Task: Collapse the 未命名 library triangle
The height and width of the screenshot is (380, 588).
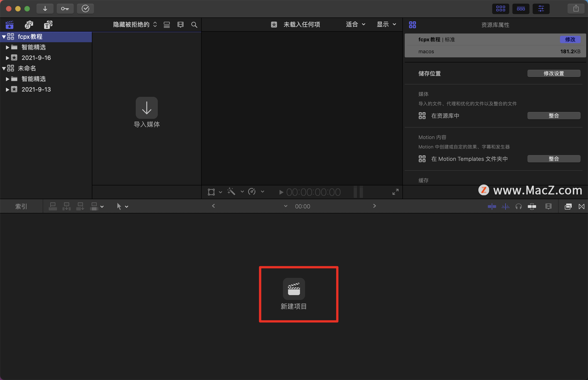Action: pos(4,69)
